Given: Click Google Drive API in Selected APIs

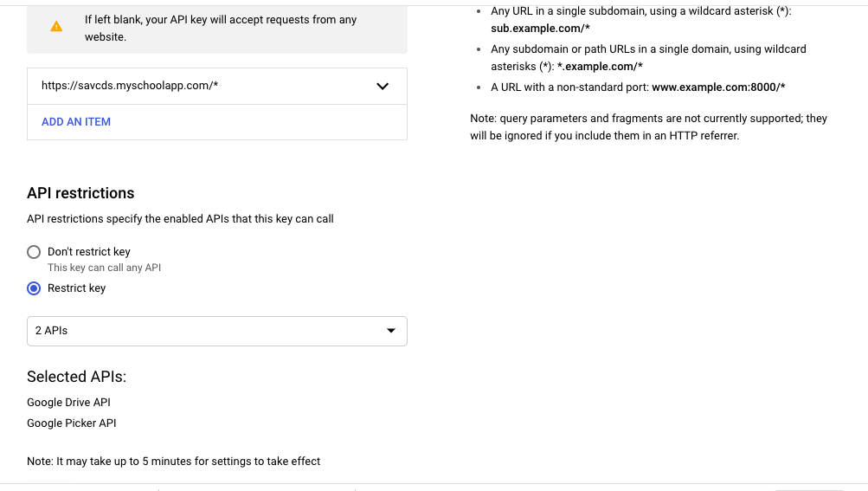Looking at the screenshot, I should (x=68, y=403).
